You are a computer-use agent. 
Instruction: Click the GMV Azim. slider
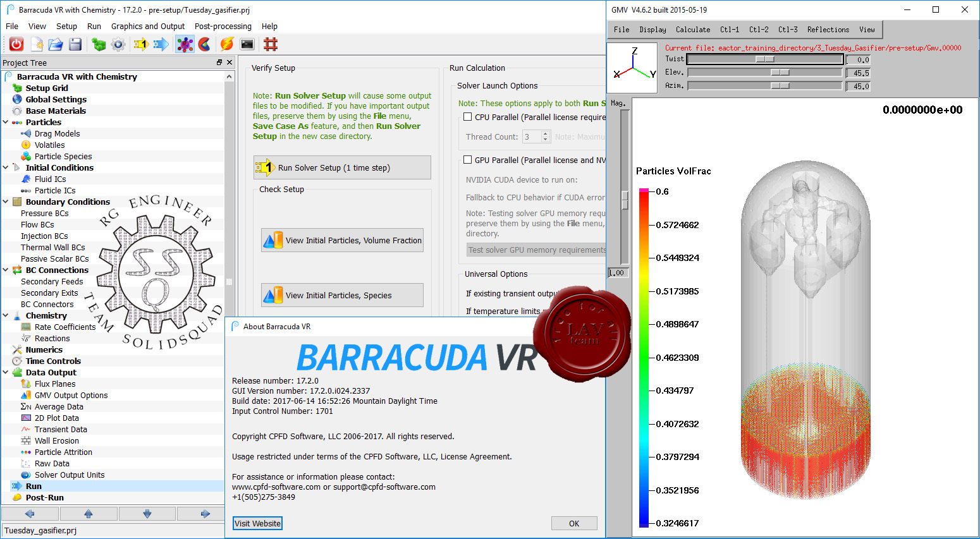(x=765, y=86)
